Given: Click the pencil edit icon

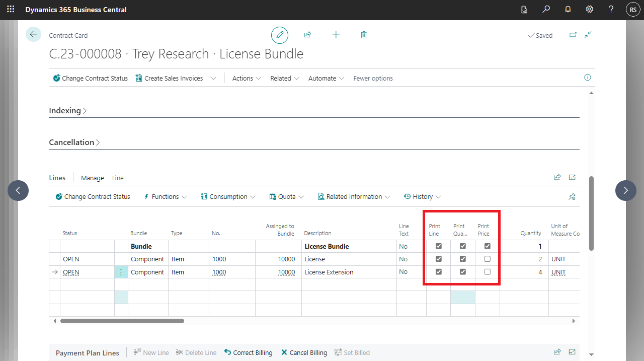Looking at the screenshot, I should click(280, 35).
